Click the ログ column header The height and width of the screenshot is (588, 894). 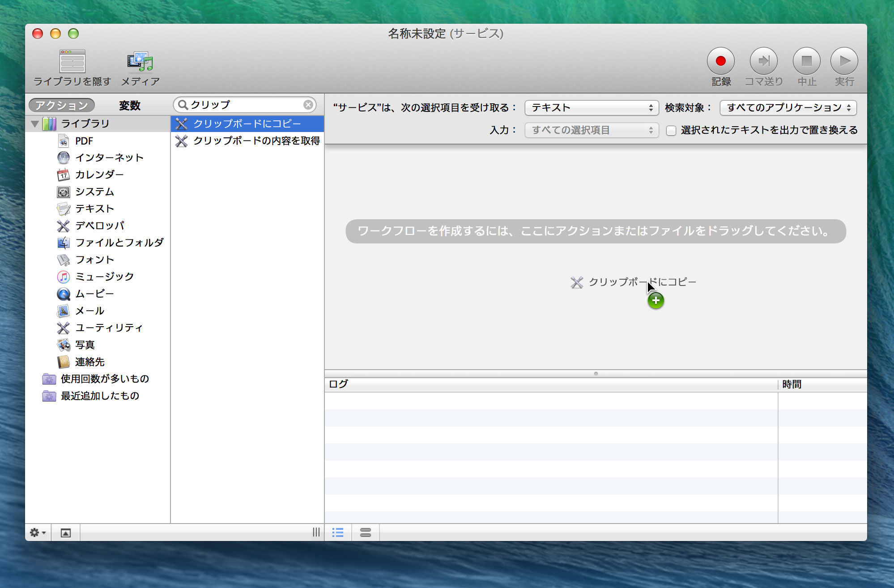tap(551, 384)
